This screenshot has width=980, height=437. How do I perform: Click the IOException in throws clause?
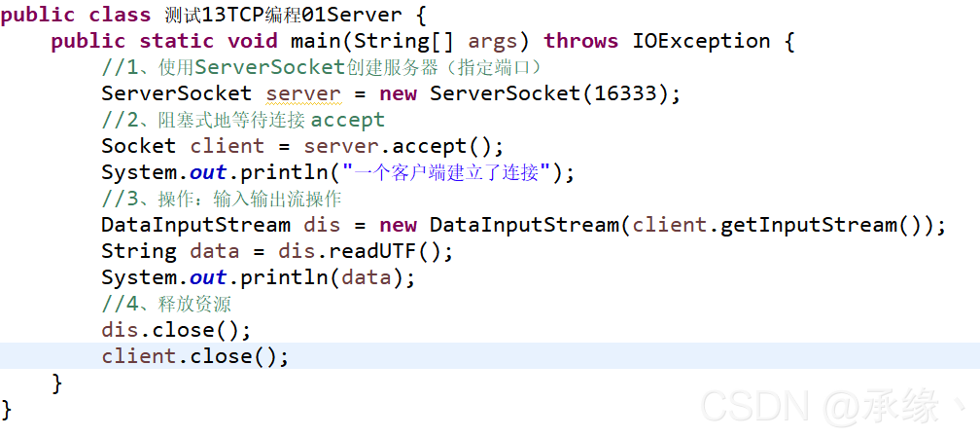[x=701, y=41]
